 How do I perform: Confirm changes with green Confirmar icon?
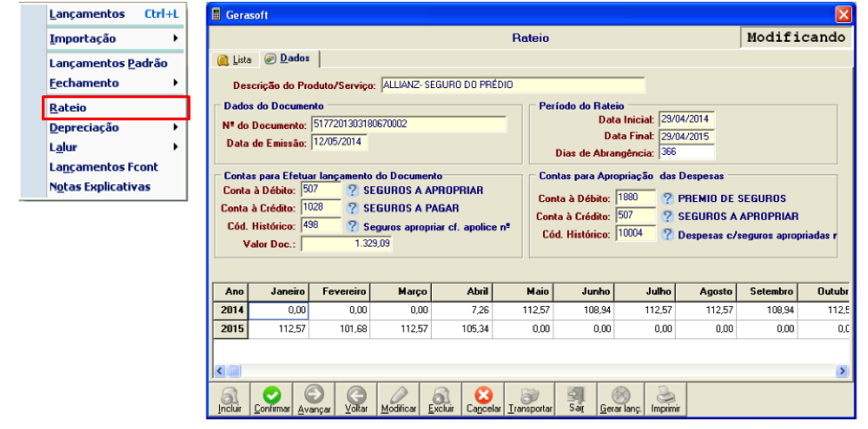coord(272,400)
